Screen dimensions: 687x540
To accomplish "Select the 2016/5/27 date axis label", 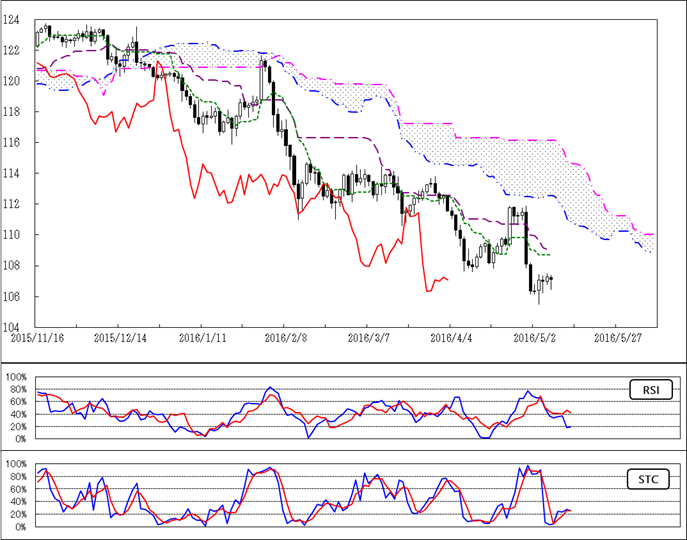I will tap(617, 339).
